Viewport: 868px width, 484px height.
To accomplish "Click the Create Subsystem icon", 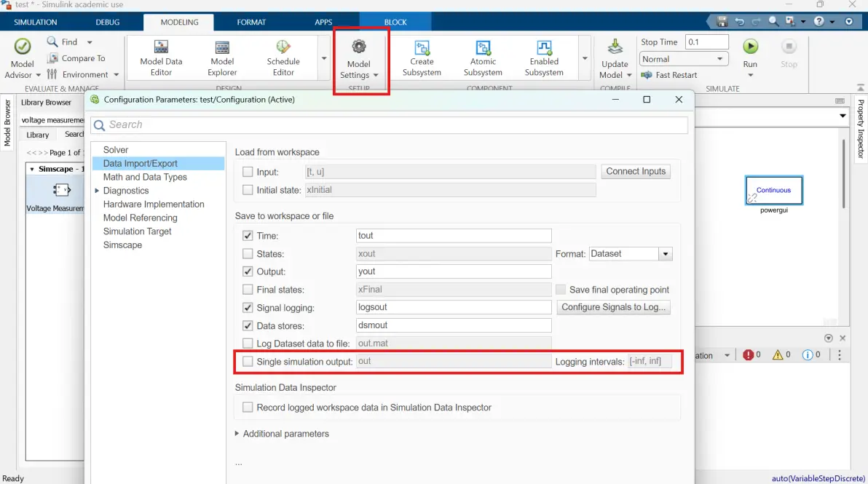I will (x=422, y=47).
